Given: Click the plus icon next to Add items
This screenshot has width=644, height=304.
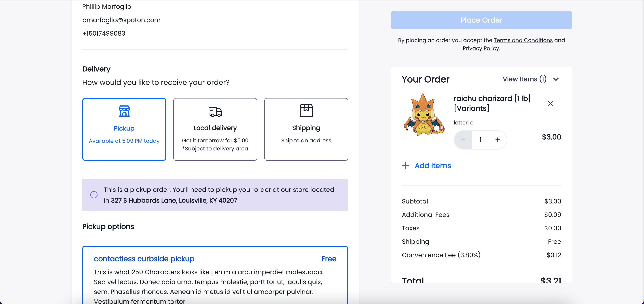Looking at the screenshot, I should (x=406, y=165).
